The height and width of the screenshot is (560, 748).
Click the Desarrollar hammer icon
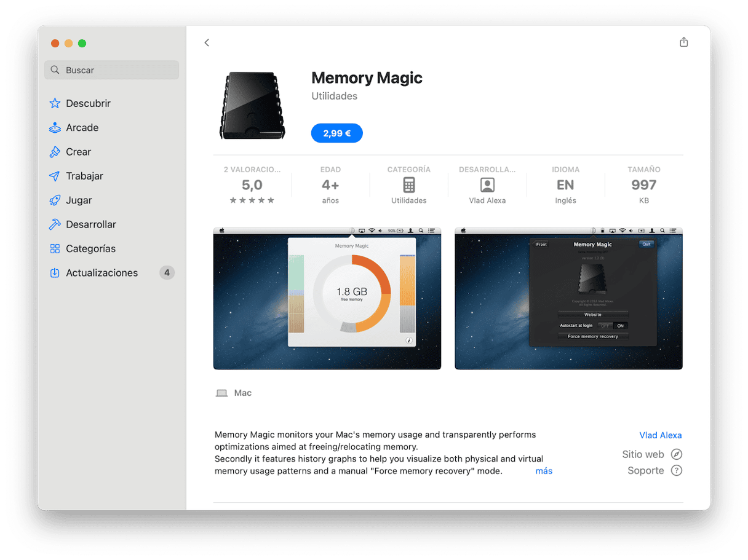[55, 224]
